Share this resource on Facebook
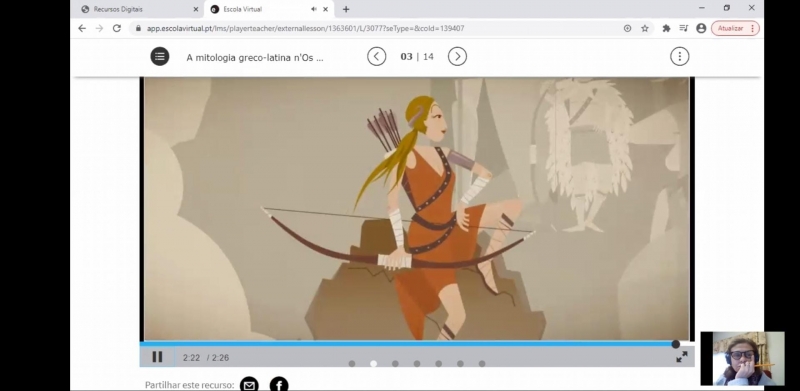The height and width of the screenshot is (391, 800). (x=279, y=385)
